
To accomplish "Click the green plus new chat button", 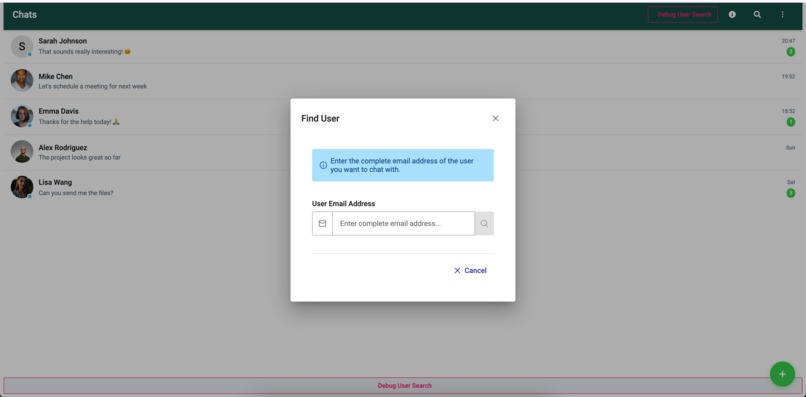I will (x=782, y=374).
